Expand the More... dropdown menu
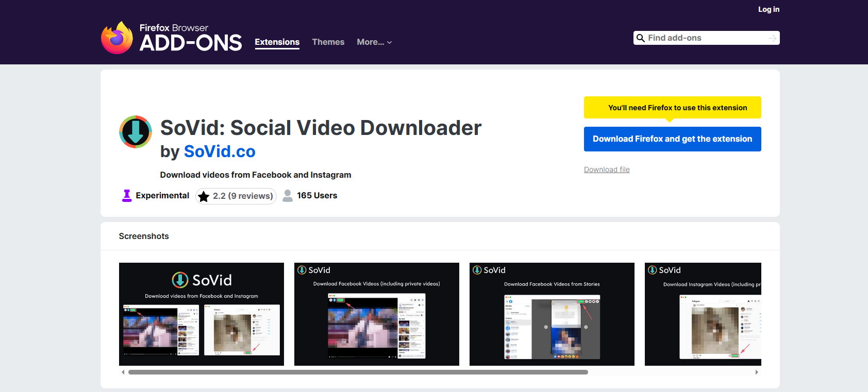This screenshot has width=868, height=392. [x=374, y=42]
